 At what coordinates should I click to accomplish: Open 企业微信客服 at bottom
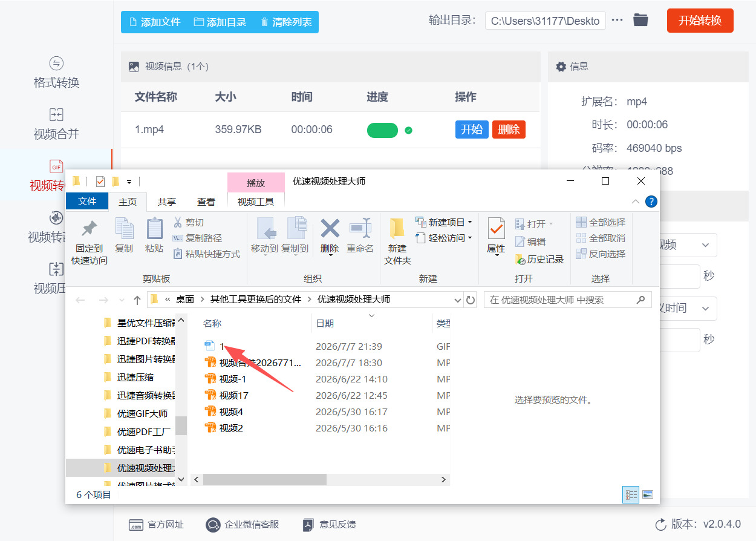point(243,525)
